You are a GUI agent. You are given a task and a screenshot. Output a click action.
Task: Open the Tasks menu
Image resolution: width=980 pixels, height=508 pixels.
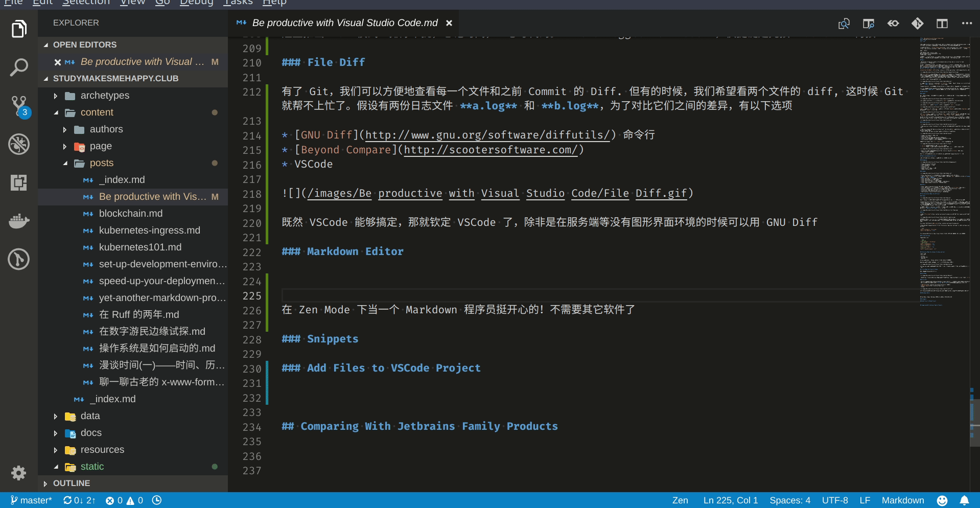point(238,3)
